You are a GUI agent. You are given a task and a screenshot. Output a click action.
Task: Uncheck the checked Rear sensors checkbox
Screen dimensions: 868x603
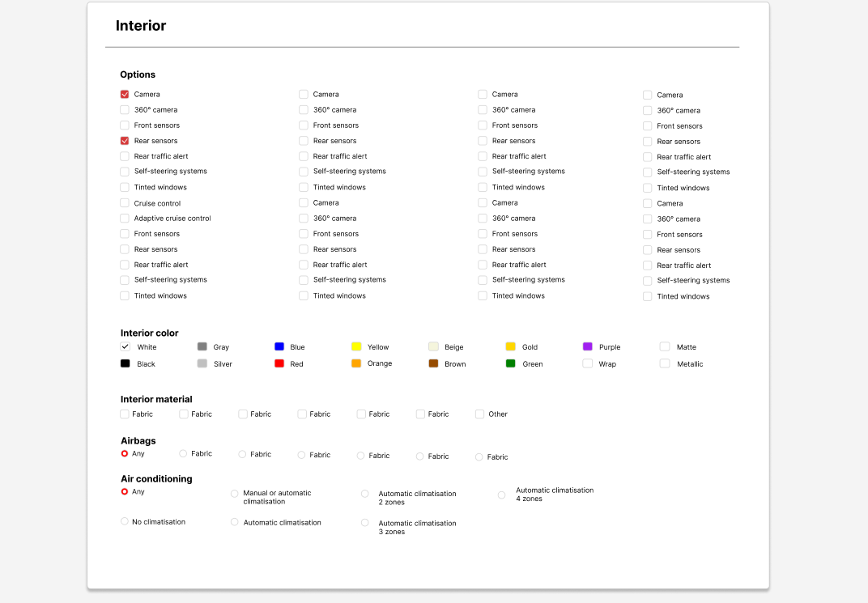tap(125, 141)
